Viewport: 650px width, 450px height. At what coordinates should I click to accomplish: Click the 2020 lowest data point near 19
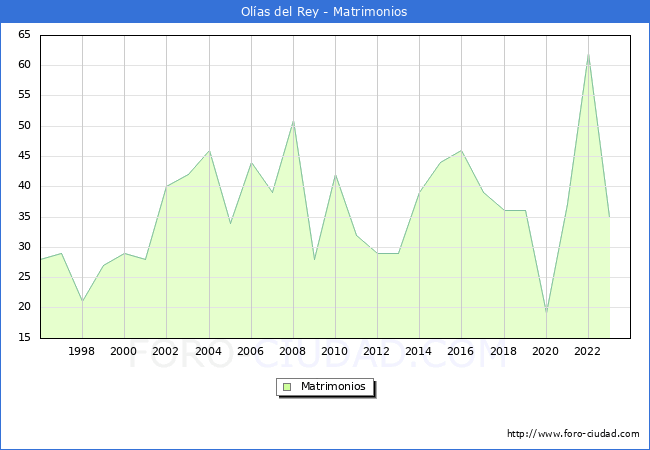(546, 314)
